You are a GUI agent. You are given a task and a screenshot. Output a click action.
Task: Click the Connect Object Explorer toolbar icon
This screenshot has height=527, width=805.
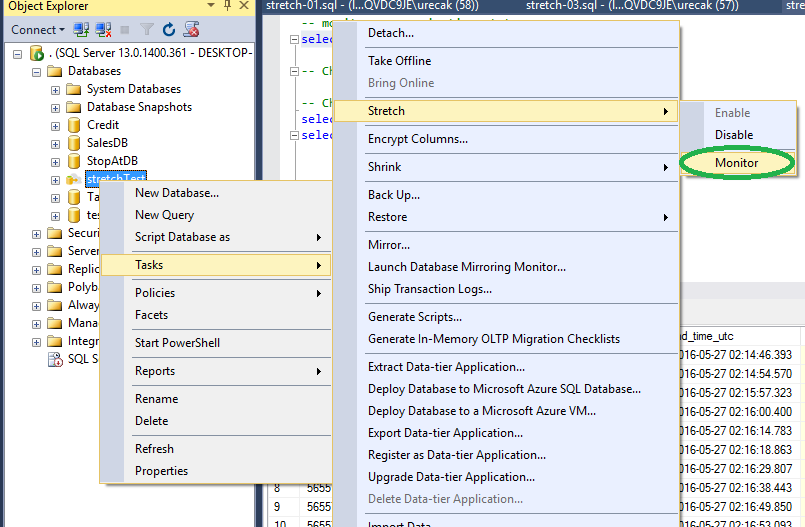coord(81,30)
